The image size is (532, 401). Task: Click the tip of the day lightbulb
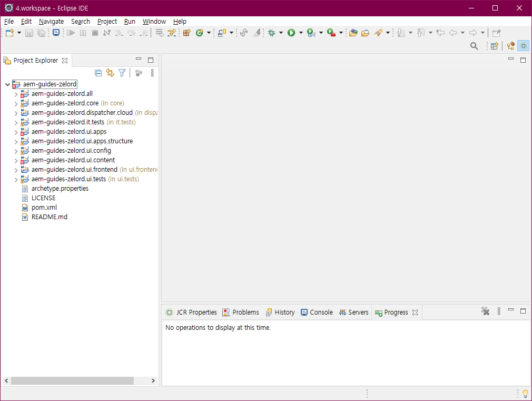525,394
